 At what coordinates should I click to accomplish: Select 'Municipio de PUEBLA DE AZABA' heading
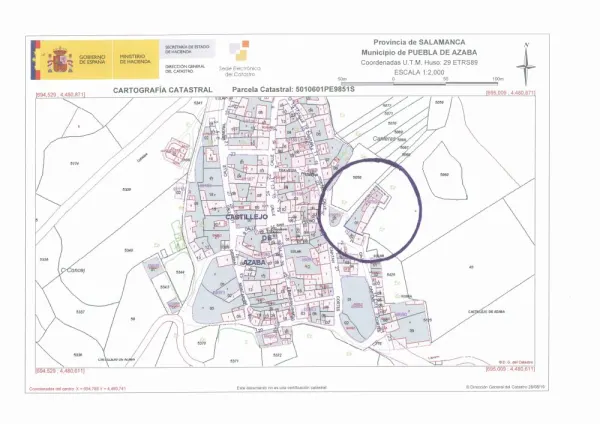[x=419, y=52]
